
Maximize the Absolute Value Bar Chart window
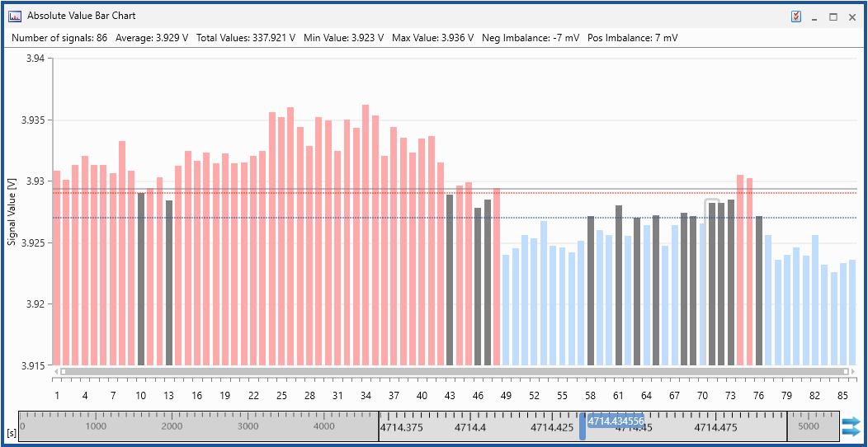coord(833,16)
